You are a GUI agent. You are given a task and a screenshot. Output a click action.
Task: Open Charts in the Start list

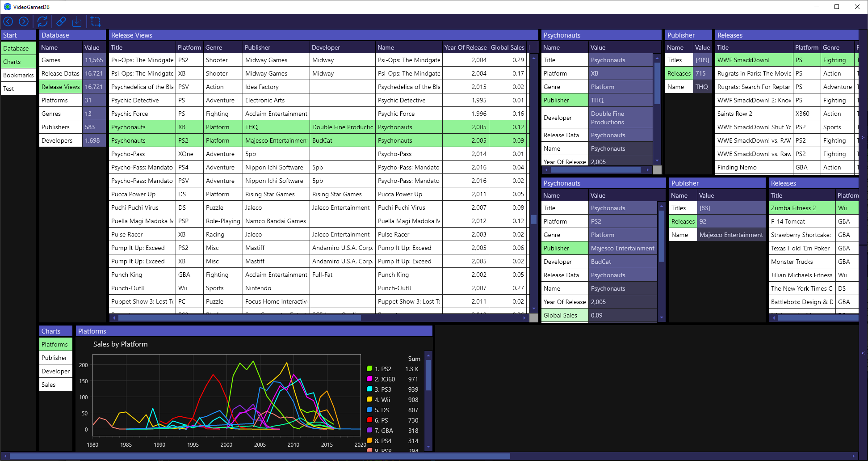point(18,62)
